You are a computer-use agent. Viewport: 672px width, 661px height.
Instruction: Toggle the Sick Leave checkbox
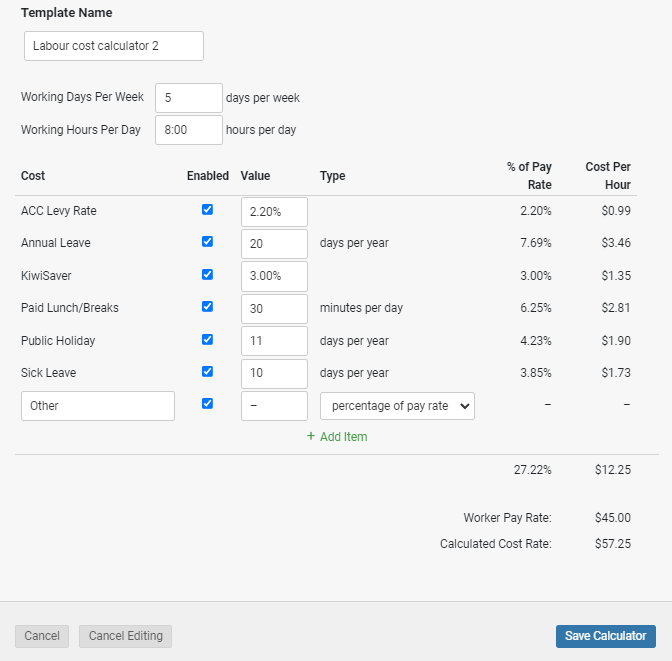208,372
